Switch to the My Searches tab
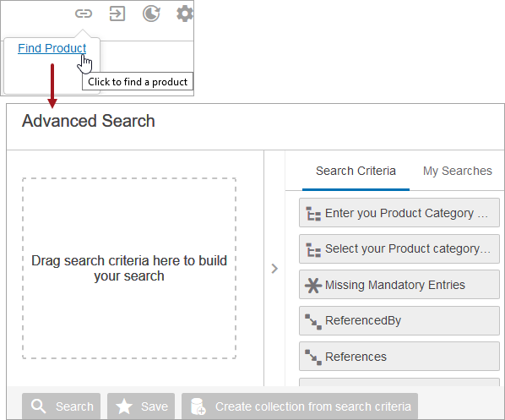The height and width of the screenshot is (420, 505). click(x=458, y=171)
